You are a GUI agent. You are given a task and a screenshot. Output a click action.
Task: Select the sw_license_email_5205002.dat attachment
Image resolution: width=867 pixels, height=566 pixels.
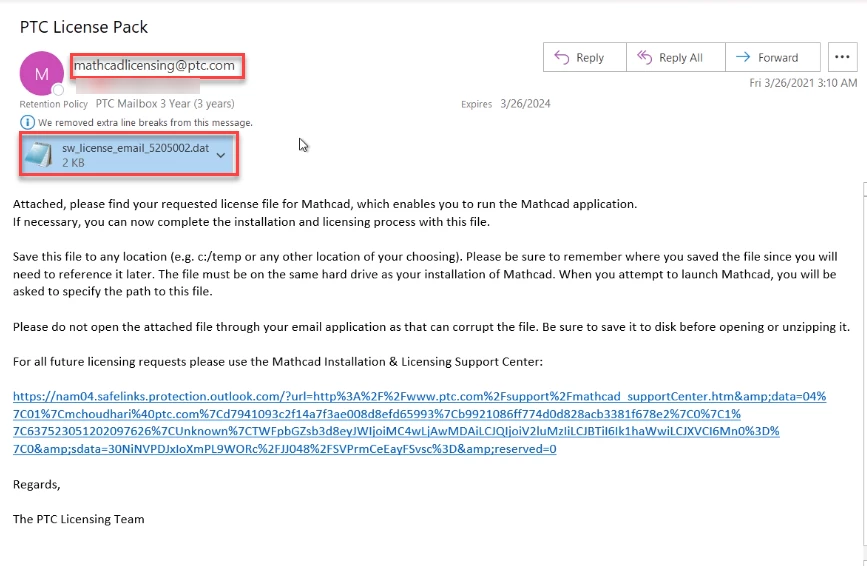[x=129, y=155]
